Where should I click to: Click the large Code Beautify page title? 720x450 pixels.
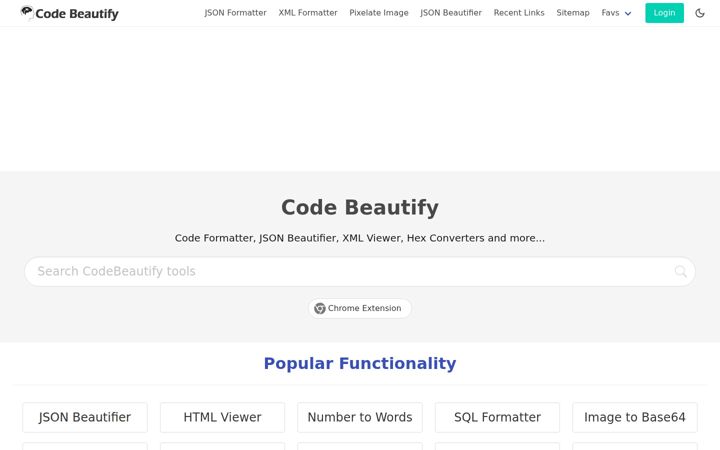coord(360,207)
